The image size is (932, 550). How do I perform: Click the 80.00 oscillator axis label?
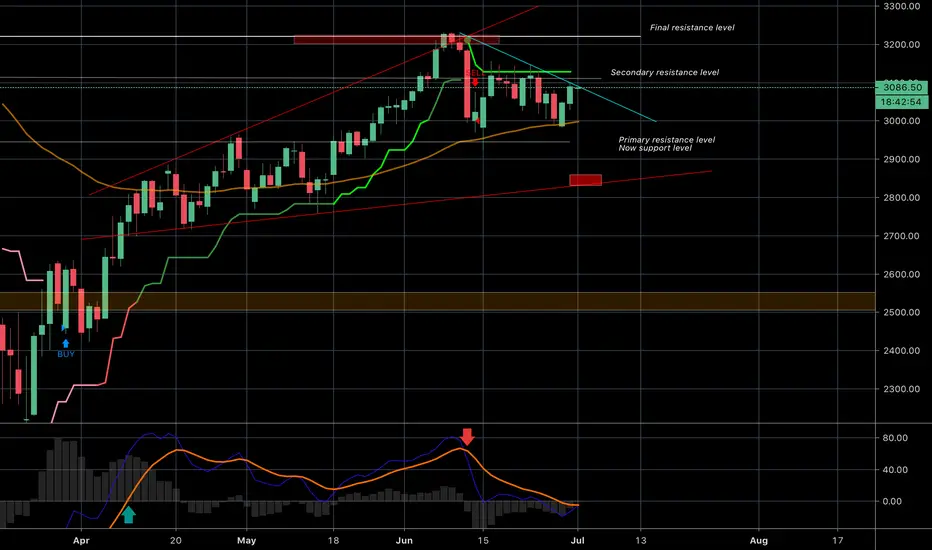895,438
